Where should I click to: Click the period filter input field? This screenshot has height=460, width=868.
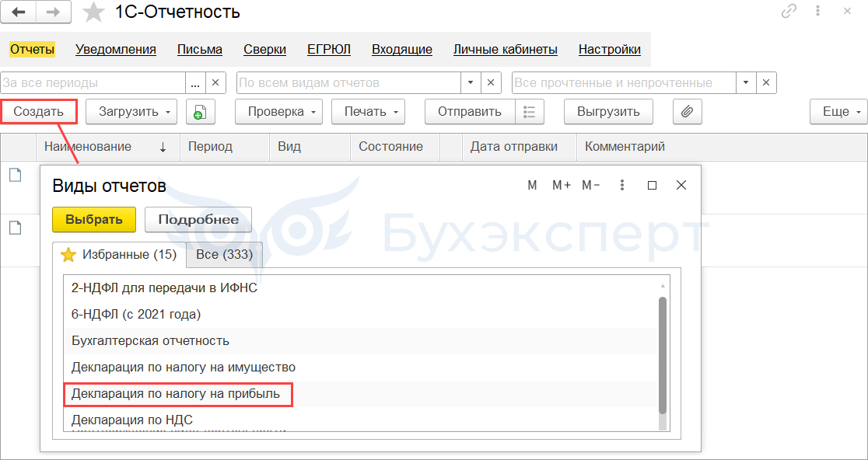[x=93, y=83]
